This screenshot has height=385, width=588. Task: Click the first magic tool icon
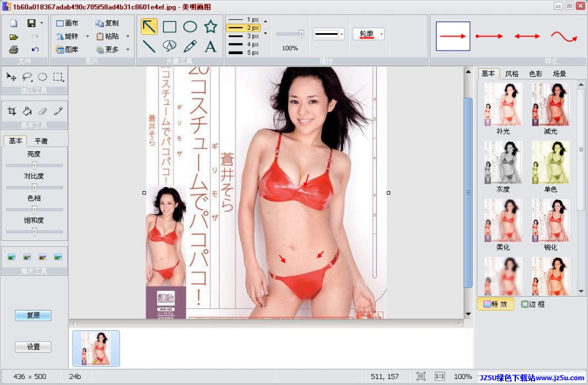click(x=11, y=257)
